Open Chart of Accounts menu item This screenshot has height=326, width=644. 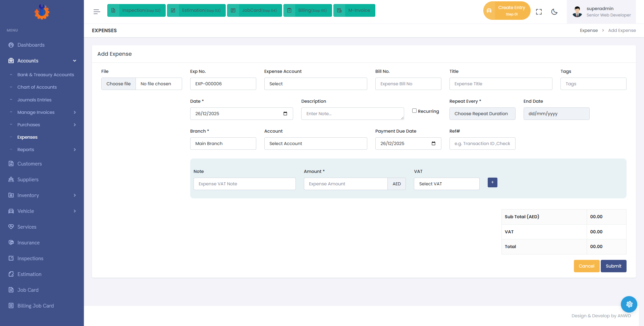pyautogui.click(x=37, y=87)
